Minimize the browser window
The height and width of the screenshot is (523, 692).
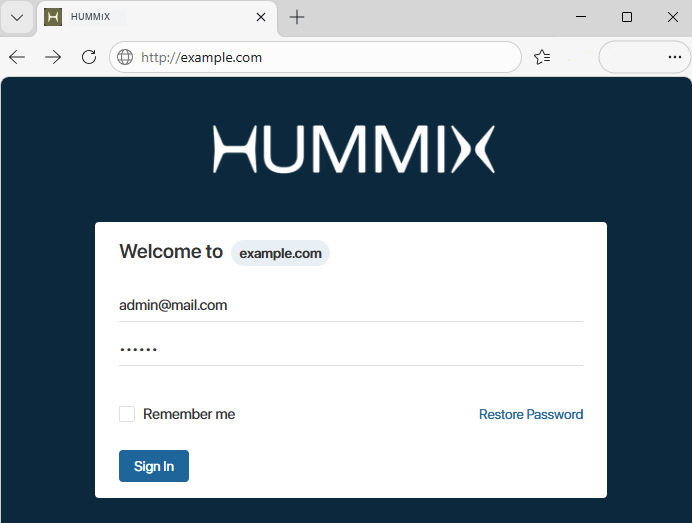click(x=581, y=17)
